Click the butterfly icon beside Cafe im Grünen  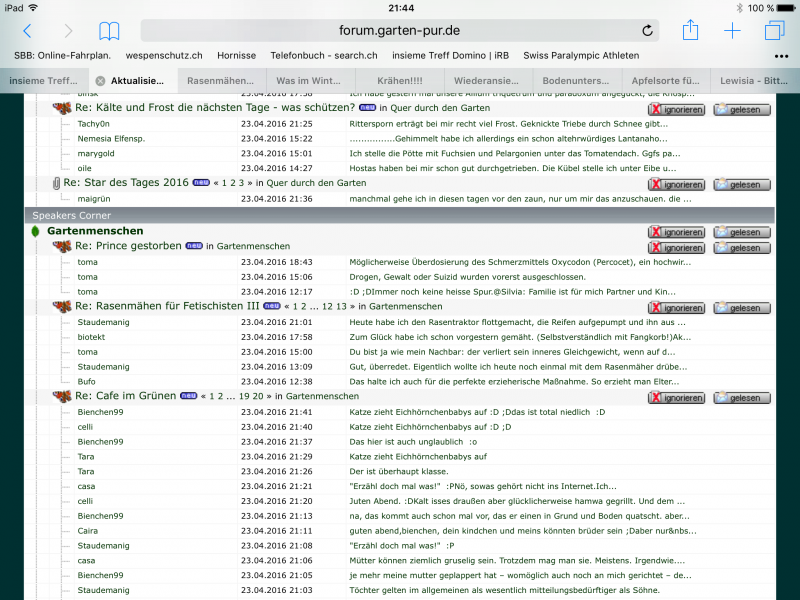pyautogui.click(x=62, y=397)
